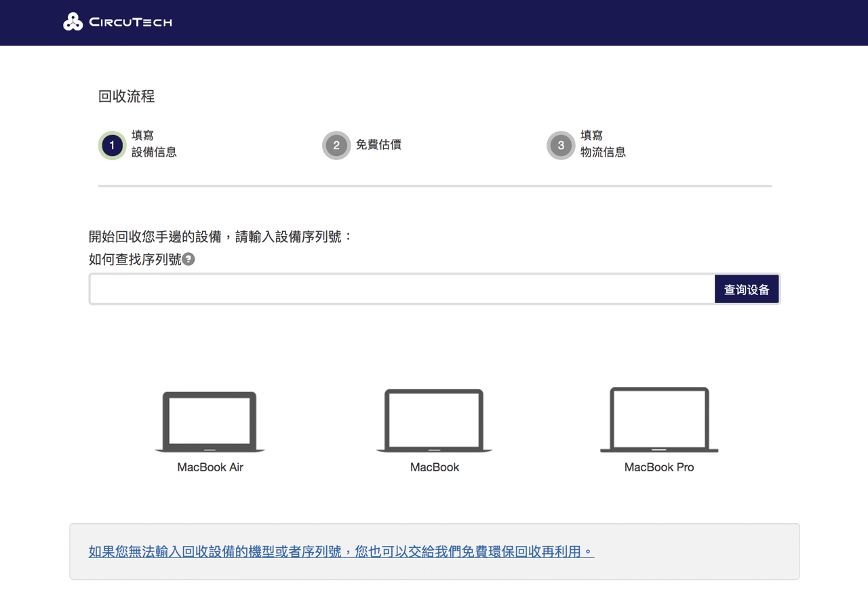Select the MacBook Pro laptop icon

tap(659, 420)
